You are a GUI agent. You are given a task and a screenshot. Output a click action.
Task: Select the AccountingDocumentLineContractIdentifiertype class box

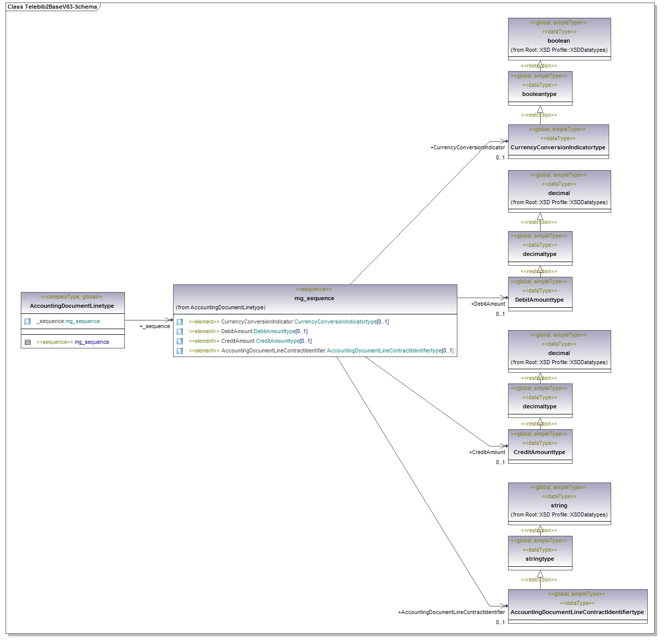(577, 607)
